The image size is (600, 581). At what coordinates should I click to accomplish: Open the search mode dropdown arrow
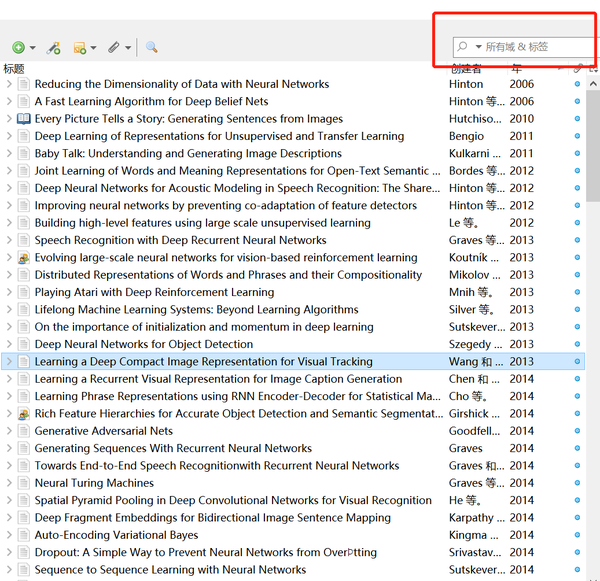(x=478, y=47)
